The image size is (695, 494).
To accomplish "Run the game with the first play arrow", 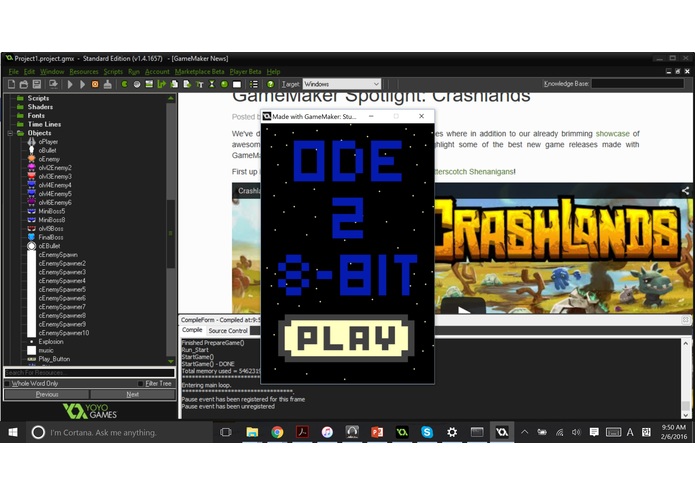I will [70, 84].
